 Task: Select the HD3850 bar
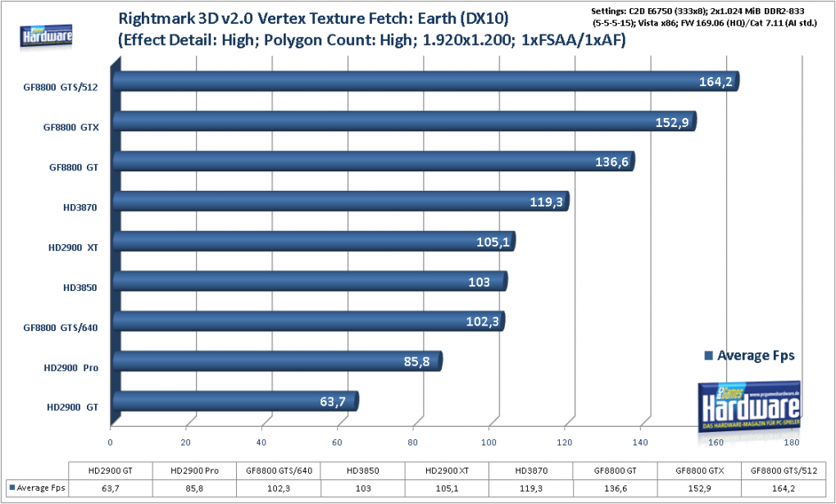310,281
